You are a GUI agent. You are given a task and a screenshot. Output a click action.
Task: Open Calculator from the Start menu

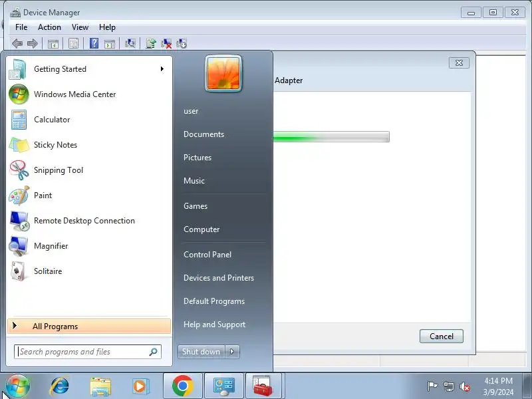tap(88, 120)
